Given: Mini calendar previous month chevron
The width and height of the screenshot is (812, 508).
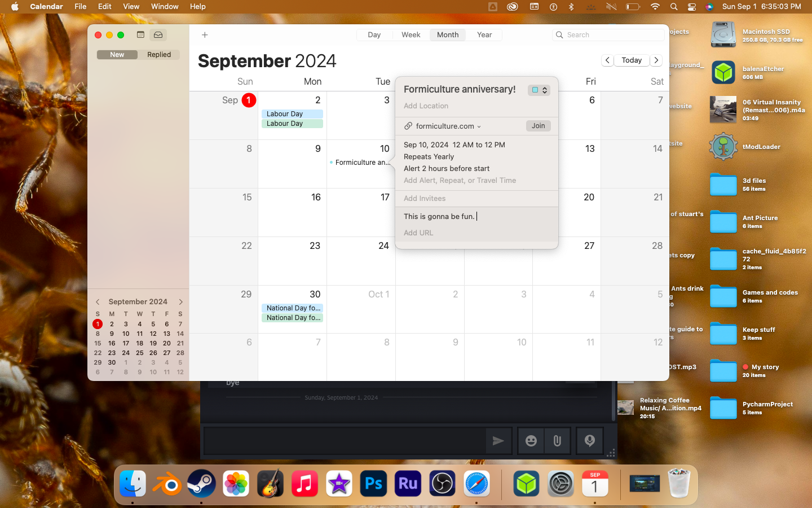Looking at the screenshot, I should pyautogui.click(x=98, y=302).
